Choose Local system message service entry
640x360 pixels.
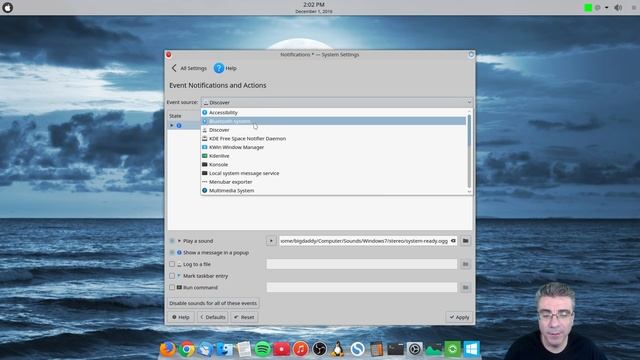click(333, 173)
